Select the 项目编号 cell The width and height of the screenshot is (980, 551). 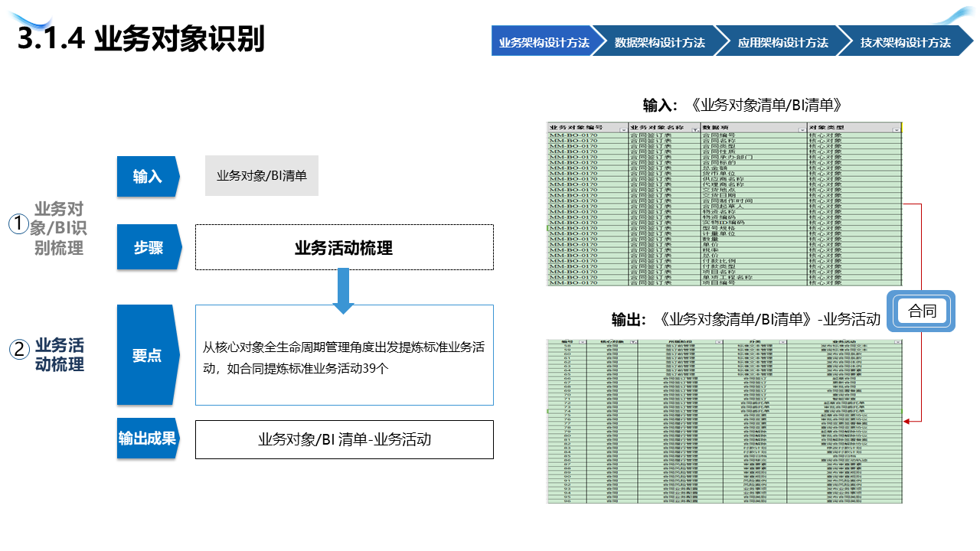point(754,282)
